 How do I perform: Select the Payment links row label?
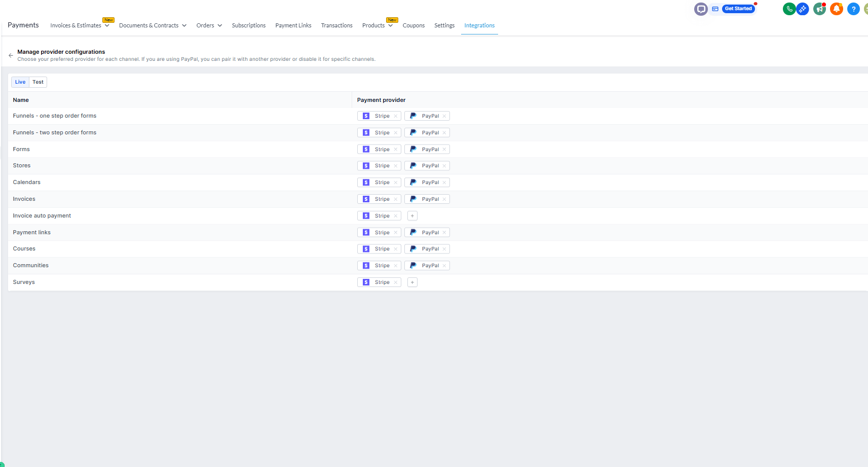32,233
